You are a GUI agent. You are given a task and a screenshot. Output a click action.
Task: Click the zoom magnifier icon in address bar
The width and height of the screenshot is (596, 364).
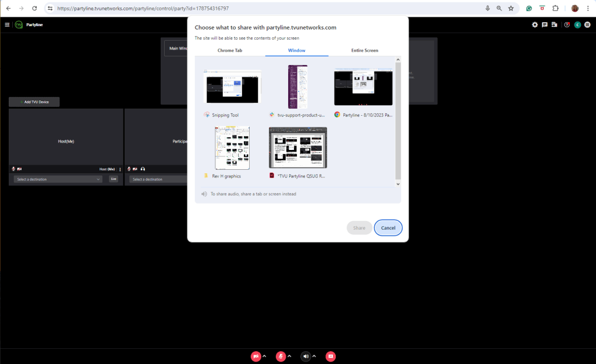499,8
